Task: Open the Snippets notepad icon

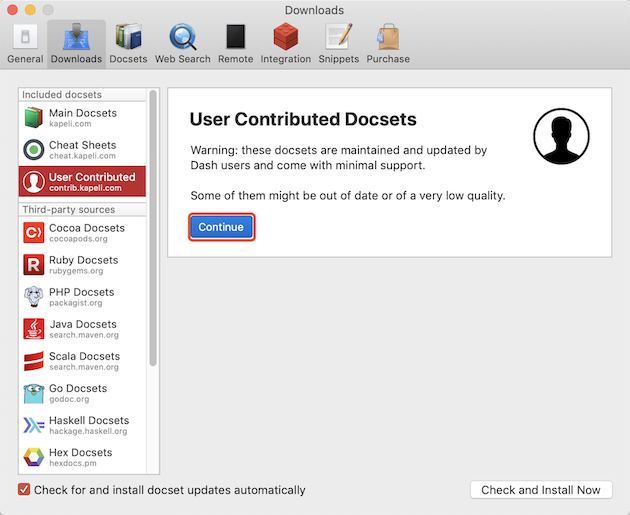Action: (339, 37)
